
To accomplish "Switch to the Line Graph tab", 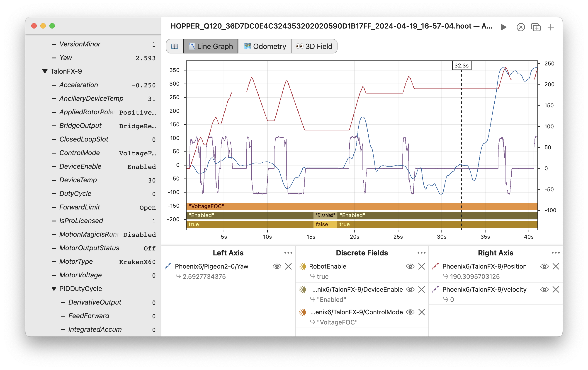I will (x=211, y=46).
